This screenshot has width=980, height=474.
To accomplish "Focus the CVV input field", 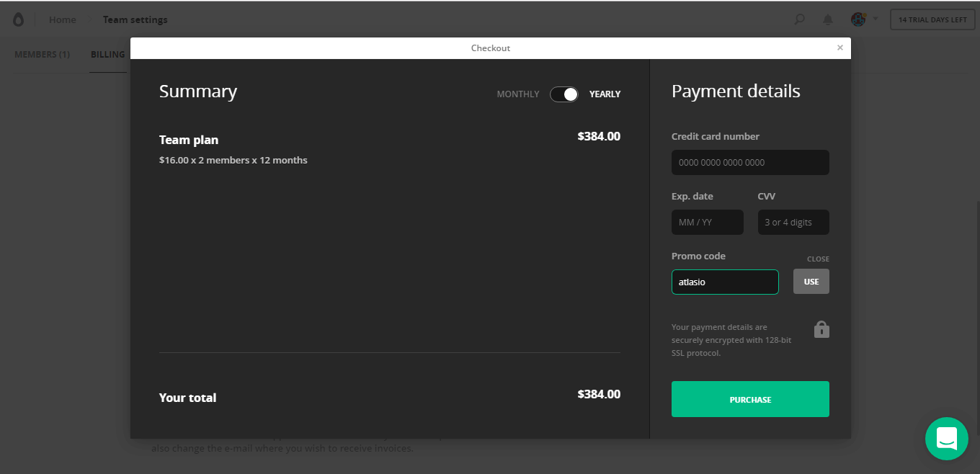I will [793, 222].
